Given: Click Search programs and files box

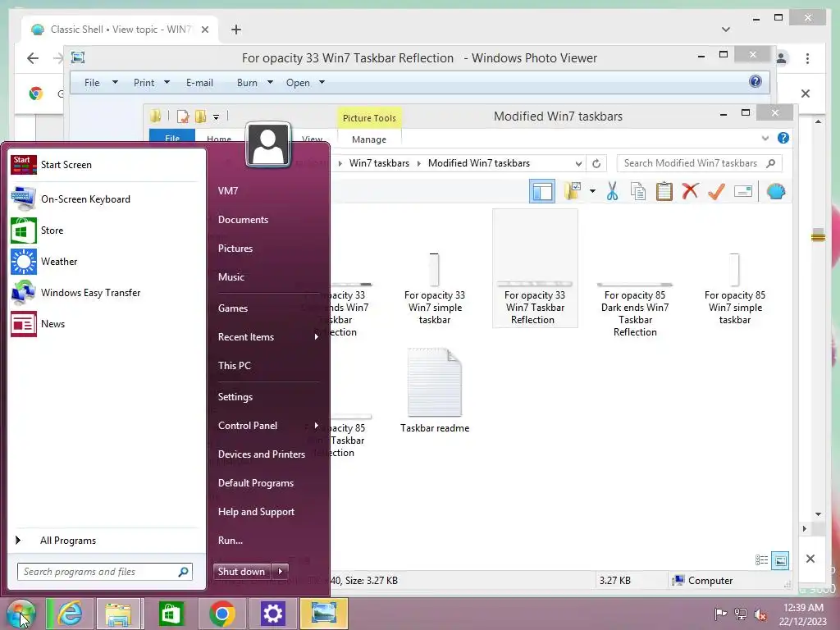Looking at the screenshot, I should coord(104,572).
